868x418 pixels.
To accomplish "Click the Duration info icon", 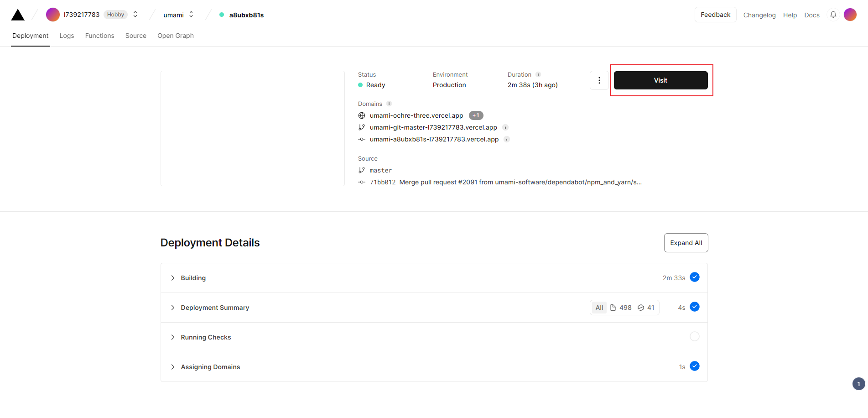I will click(x=538, y=74).
